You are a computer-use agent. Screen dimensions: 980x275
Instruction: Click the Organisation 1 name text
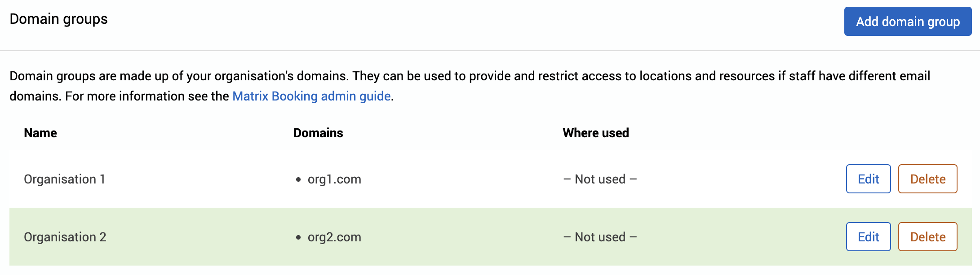pos(65,179)
